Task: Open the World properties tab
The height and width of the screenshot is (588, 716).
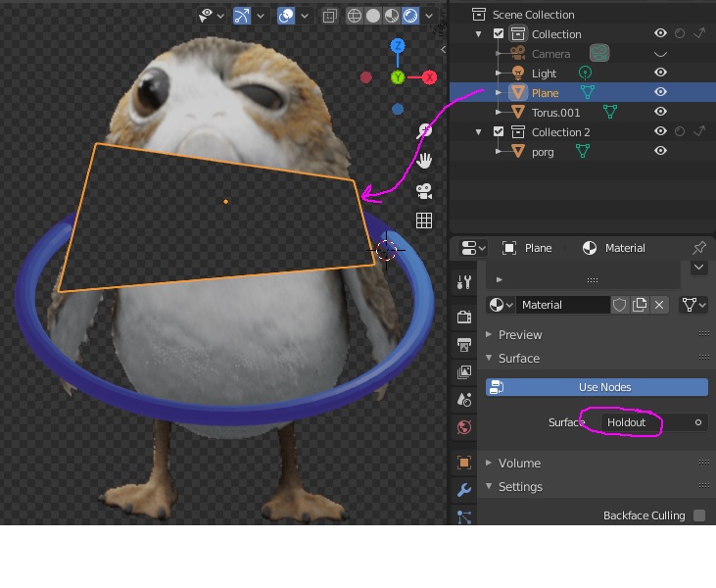Action: coord(464,427)
